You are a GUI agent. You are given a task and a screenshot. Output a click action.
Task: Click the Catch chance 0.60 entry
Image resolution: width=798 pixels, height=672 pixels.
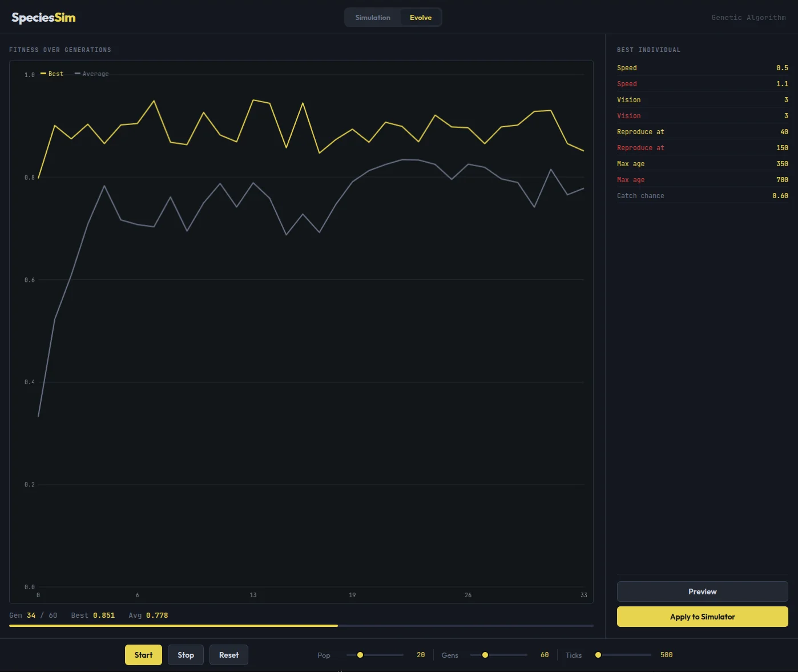click(x=702, y=195)
